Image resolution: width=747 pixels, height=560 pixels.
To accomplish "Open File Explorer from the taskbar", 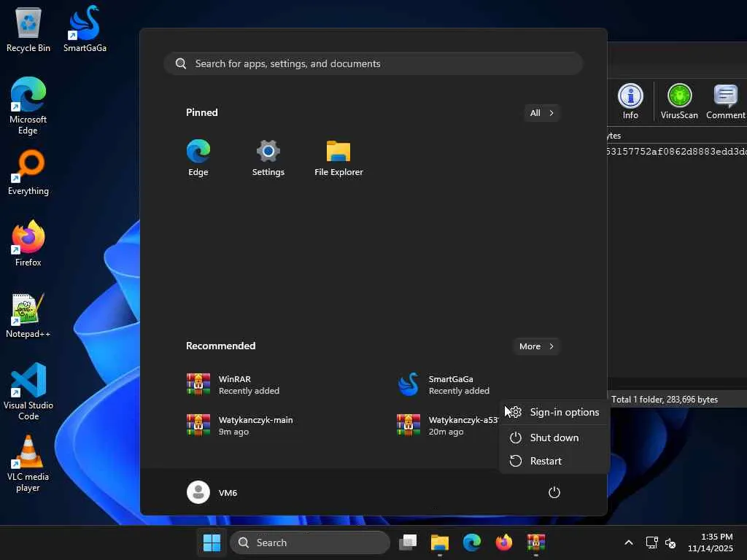I will tap(440, 542).
